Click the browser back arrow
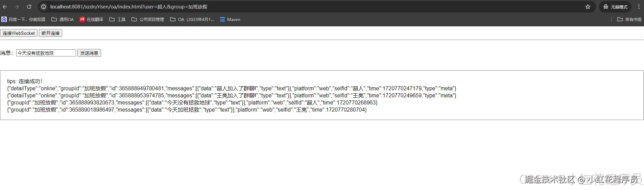644x190 pixels. click(5, 7)
